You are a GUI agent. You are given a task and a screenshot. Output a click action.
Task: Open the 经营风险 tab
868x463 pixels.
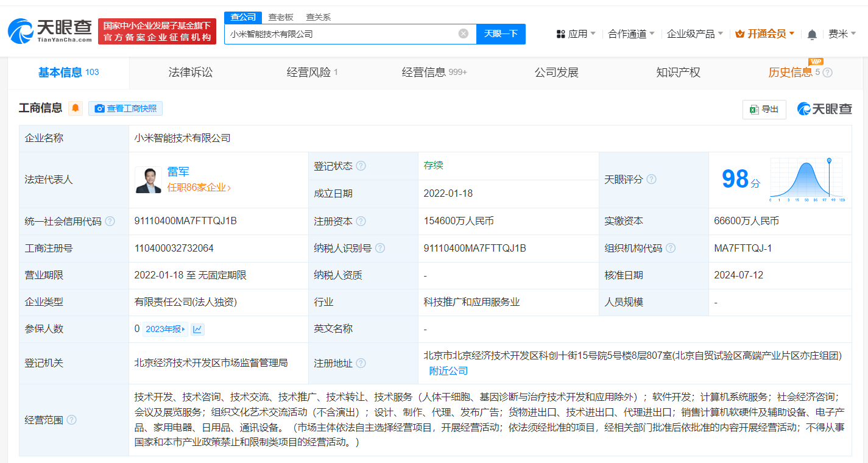312,72
